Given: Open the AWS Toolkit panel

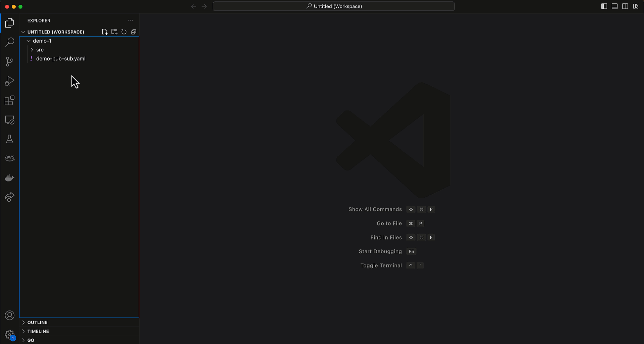Looking at the screenshot, I should (x=10, y=158).
